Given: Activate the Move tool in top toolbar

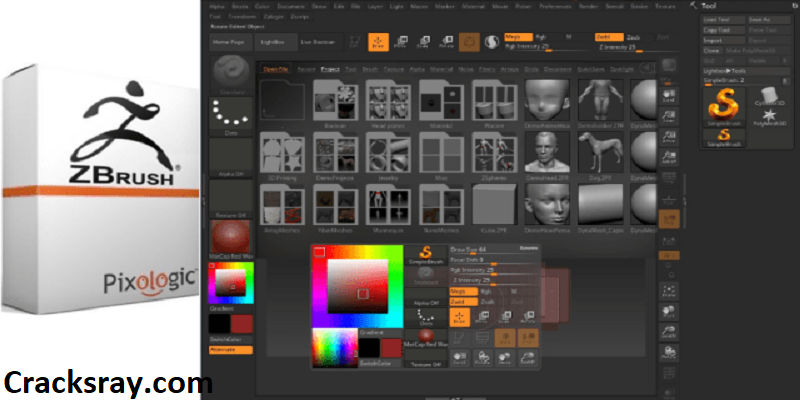Looking at the screenshot, I should 401,42.
